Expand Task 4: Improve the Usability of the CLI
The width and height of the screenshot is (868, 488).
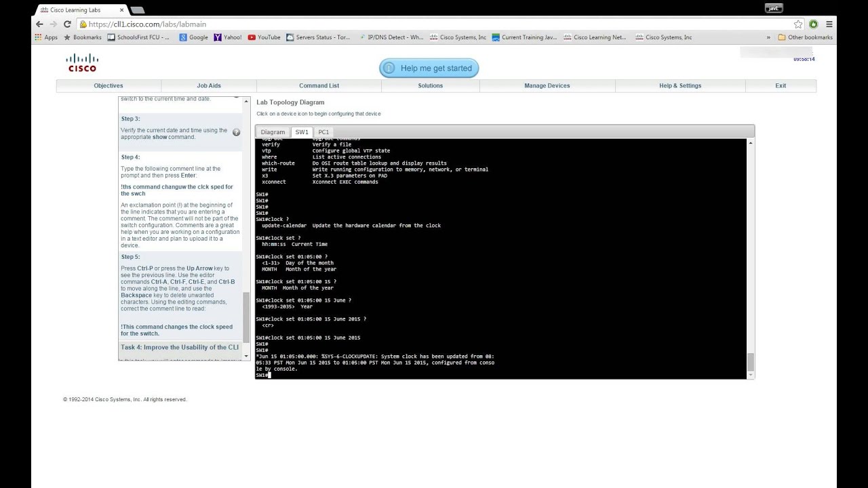click(x=180, y=347)
